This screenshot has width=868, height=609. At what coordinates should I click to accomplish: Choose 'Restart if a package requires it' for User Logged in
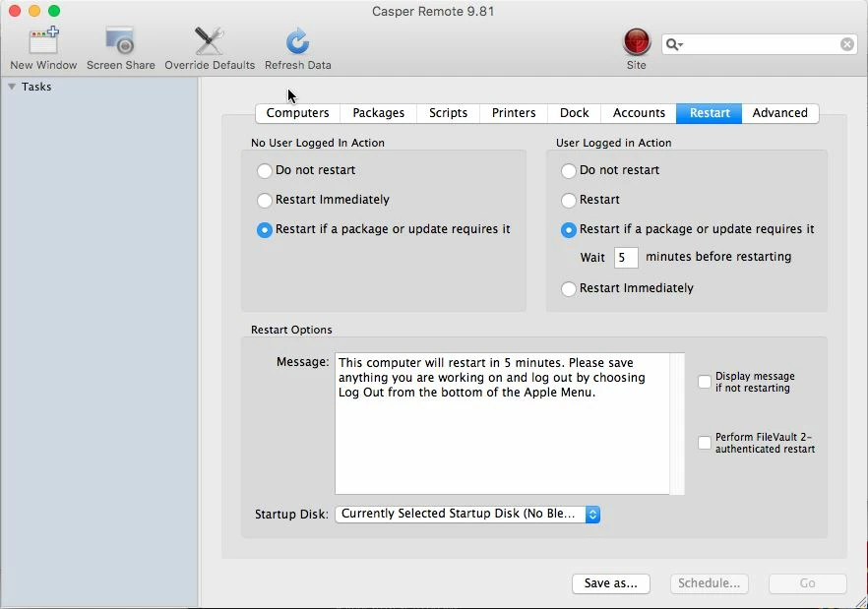click(x=569, y=230)
